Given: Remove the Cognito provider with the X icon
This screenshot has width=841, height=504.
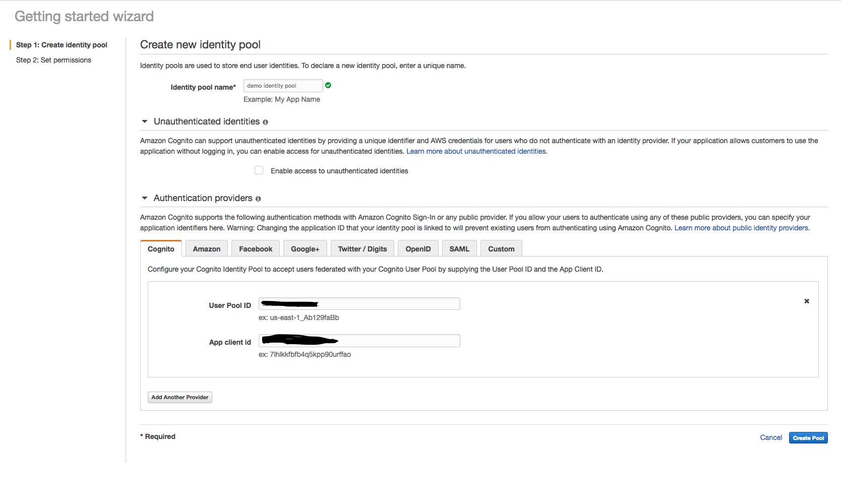Looking at the screenshot, I should tap(807, 301).
